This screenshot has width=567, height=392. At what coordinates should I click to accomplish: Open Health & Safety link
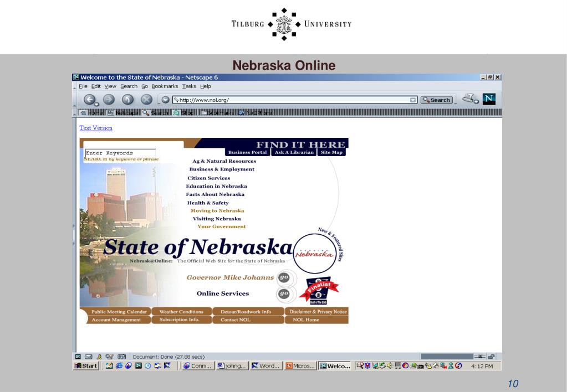pyautogui.click(x=208, y=203)
